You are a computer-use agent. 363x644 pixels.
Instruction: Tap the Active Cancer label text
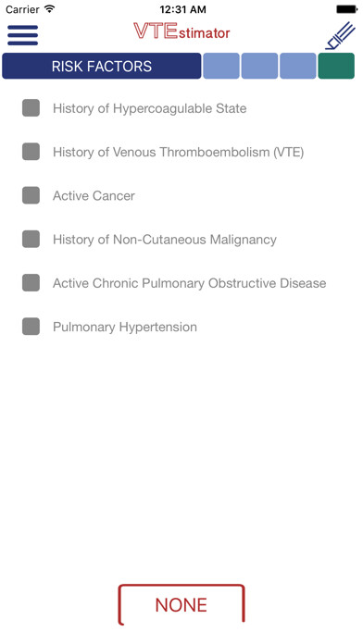[x=94, y=195]
